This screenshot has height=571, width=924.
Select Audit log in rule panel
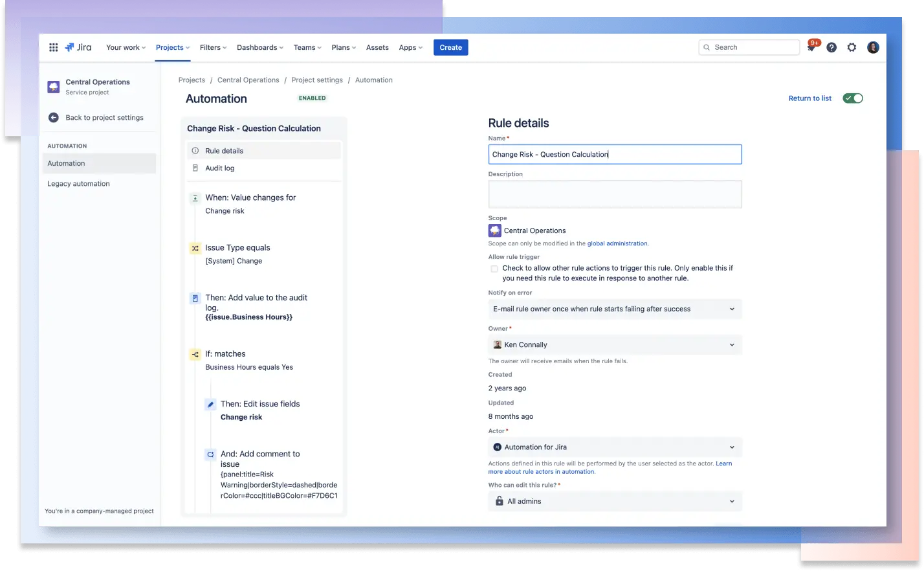pos(220,168)
